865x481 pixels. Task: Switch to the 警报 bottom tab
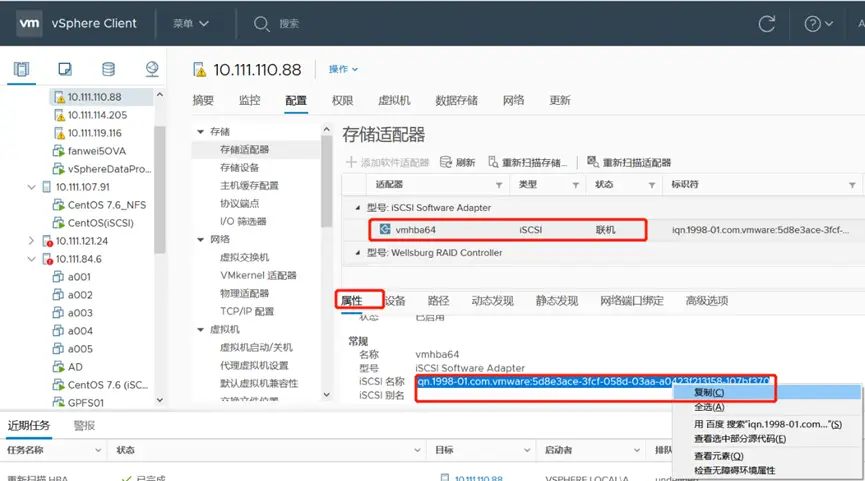84,425
